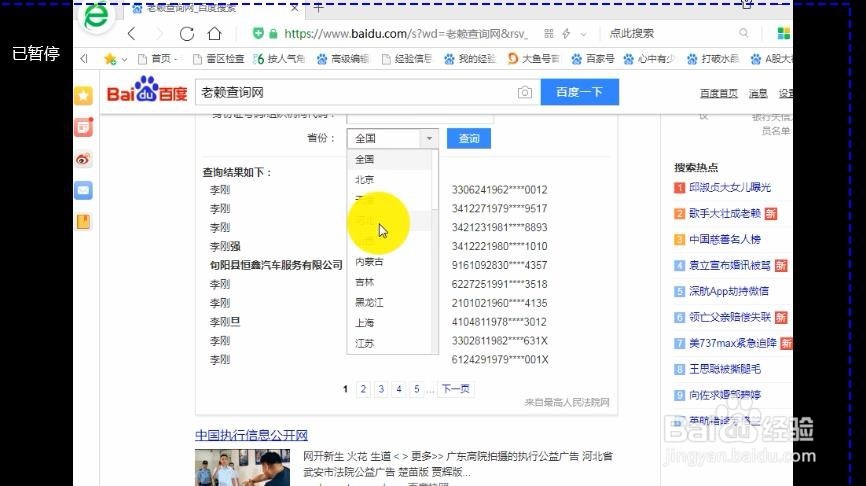Click the magnifier search icon in address bar
This screenshot has height=486, width=866.
(x=744, y=33)
